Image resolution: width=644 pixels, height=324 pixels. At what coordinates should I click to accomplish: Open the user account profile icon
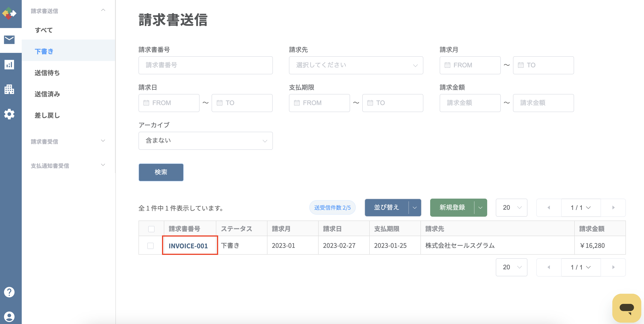coord(9,317)
